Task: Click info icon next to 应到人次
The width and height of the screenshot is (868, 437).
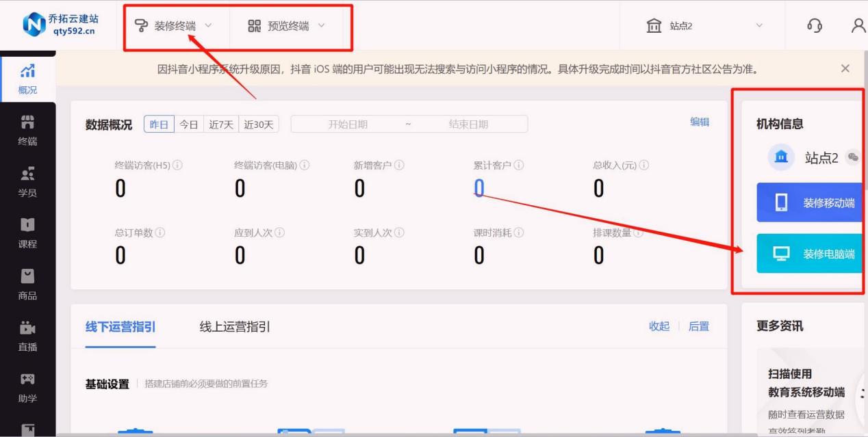Action: coord(279,233)
